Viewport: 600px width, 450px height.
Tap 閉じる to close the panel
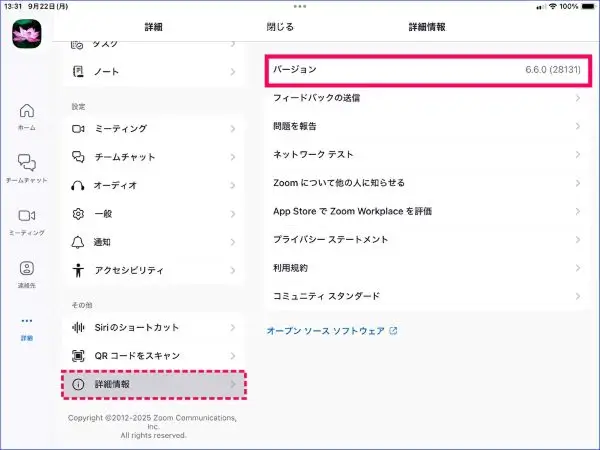[280, 27]
